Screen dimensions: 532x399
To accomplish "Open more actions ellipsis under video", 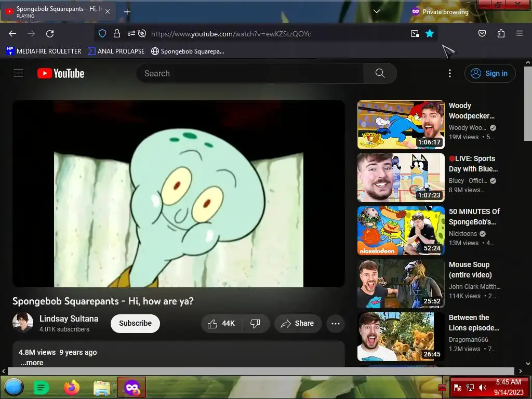I will click(x=336, y=324).
